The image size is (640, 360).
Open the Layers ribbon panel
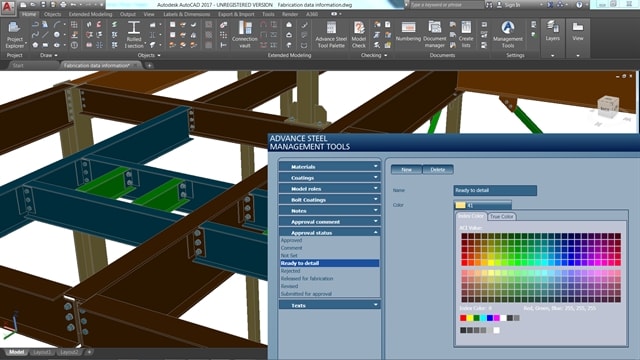[x=553, y=31]
